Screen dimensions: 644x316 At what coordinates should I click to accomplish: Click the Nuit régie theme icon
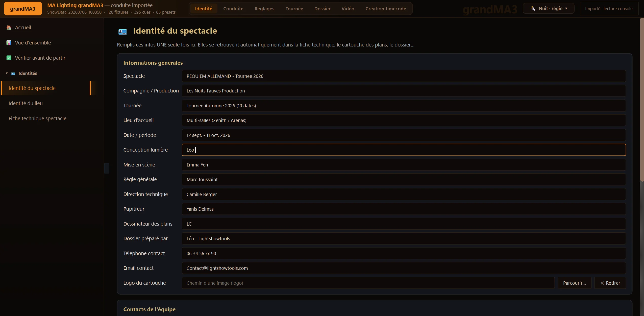(533, 9)
